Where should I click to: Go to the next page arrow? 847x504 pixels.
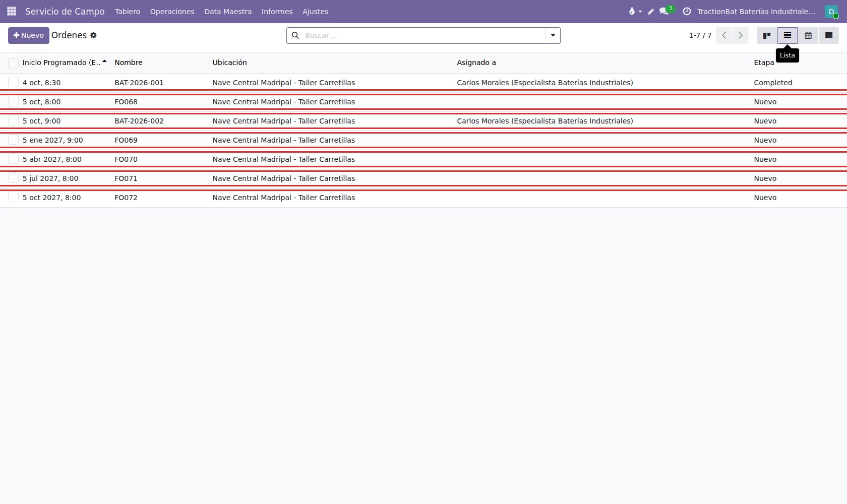741,35
